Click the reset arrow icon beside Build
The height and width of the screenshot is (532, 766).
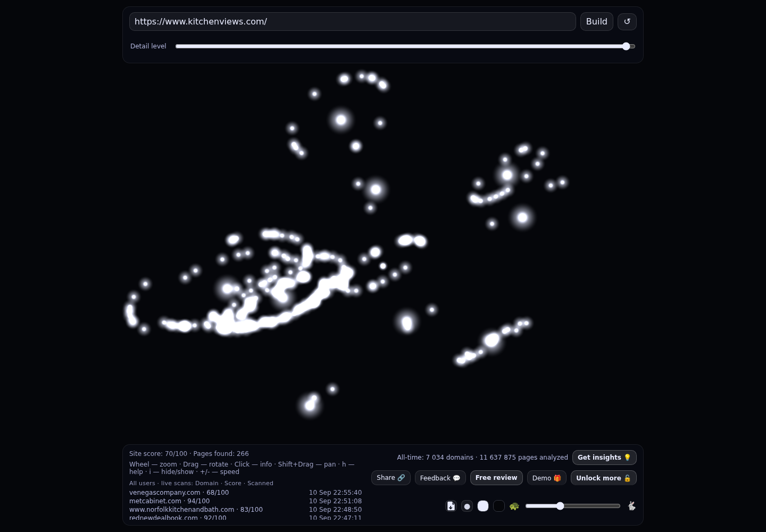coord(627,22)
